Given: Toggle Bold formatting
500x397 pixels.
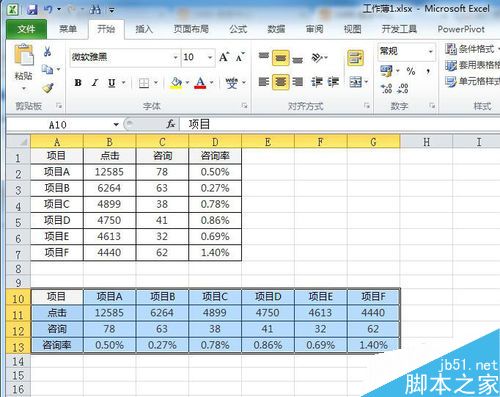Looking at the screenshot, I should pyautogui.click(x=78, y=83).
